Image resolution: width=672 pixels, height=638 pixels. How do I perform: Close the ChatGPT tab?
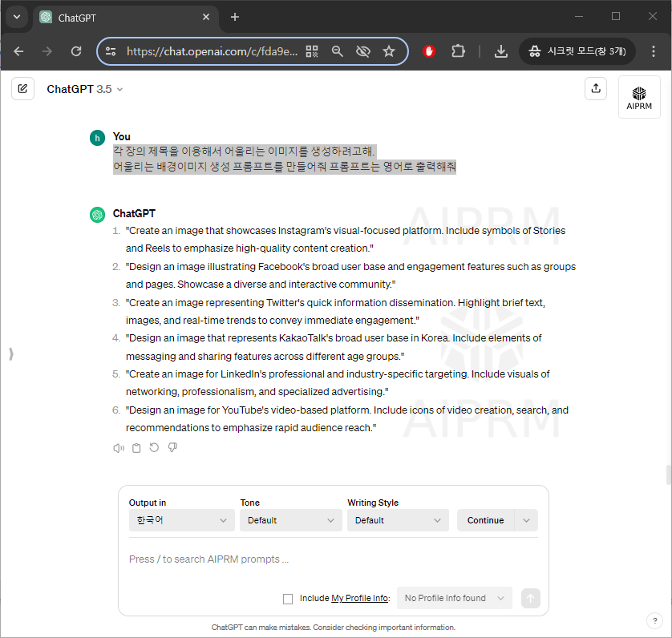pos(206,17)
